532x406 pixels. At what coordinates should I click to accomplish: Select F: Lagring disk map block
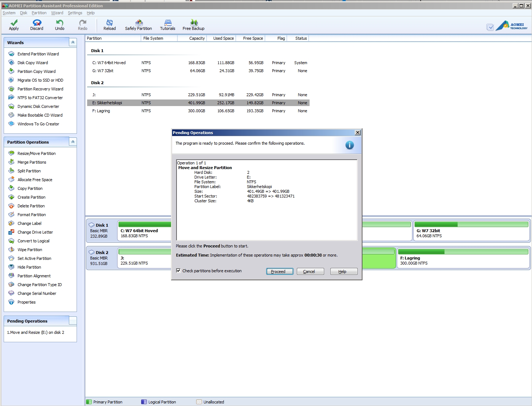coord(463,258)
